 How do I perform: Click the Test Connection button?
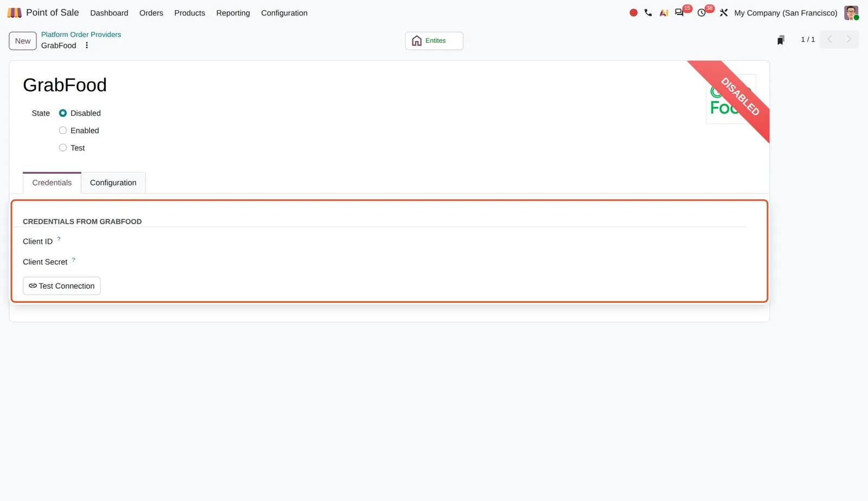coord(62,286)
